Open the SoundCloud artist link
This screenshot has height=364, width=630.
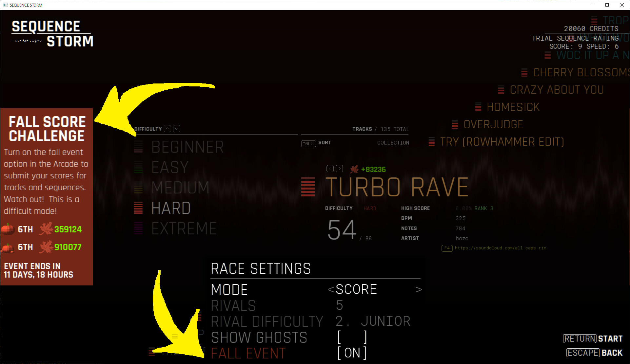click(500, 248)
